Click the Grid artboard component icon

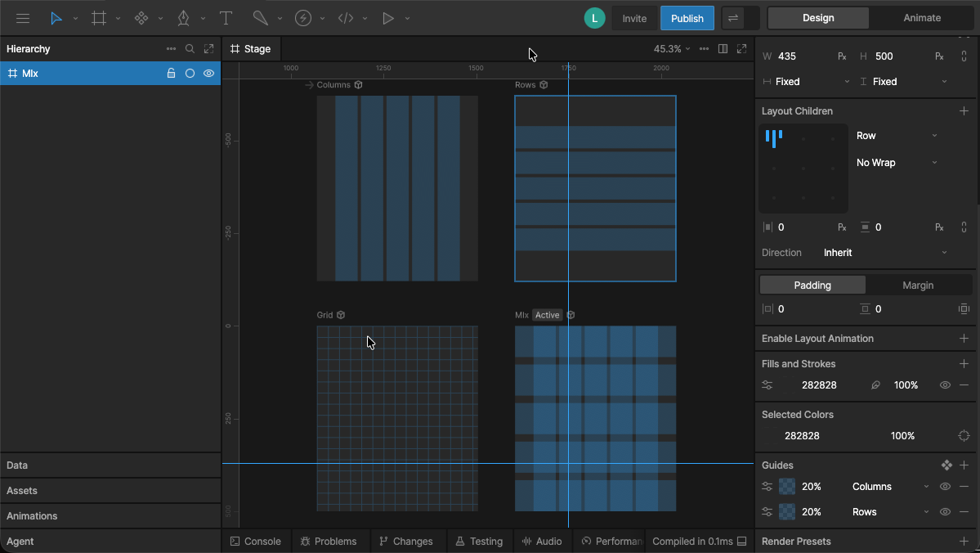coord(341,315)
